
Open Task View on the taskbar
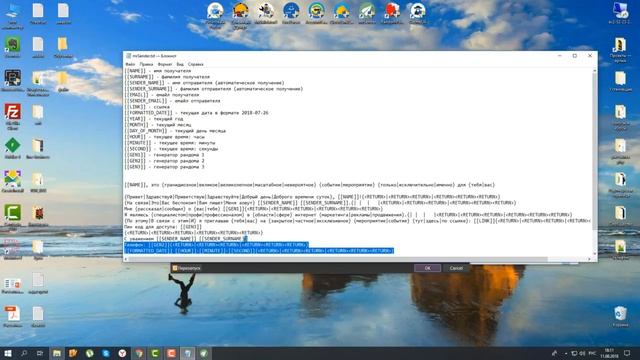pyautogui.click(x=40, y=353)
